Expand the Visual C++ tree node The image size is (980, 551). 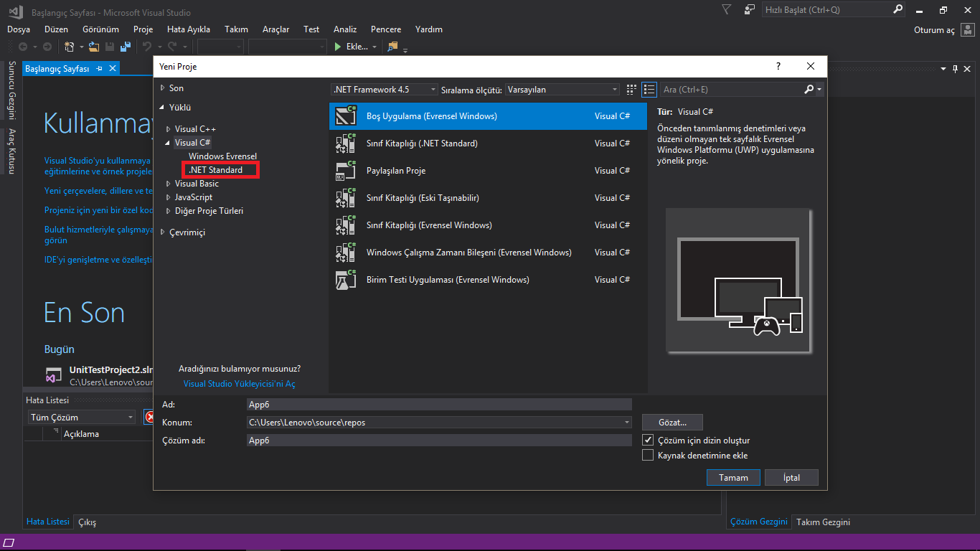tap(169, 129)
